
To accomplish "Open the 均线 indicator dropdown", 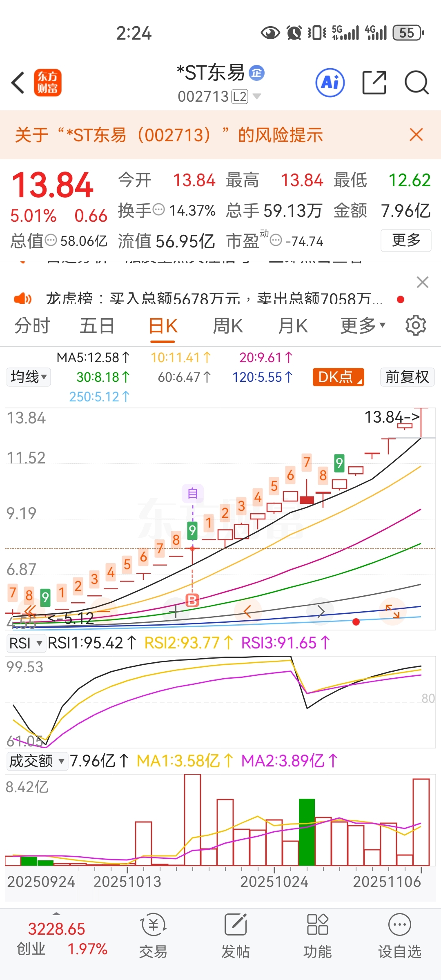I will pos(29,376).
